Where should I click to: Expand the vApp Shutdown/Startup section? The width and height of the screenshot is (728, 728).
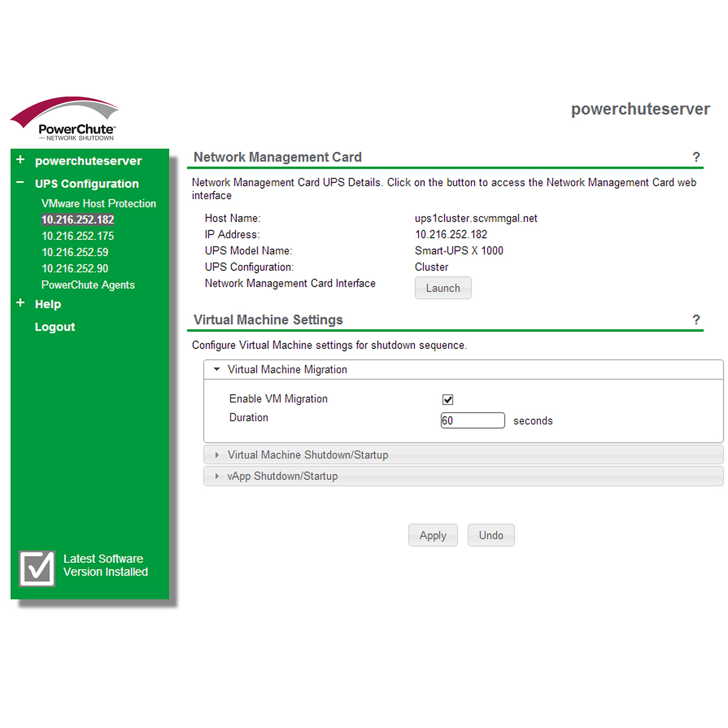click(x=217, y=476)
